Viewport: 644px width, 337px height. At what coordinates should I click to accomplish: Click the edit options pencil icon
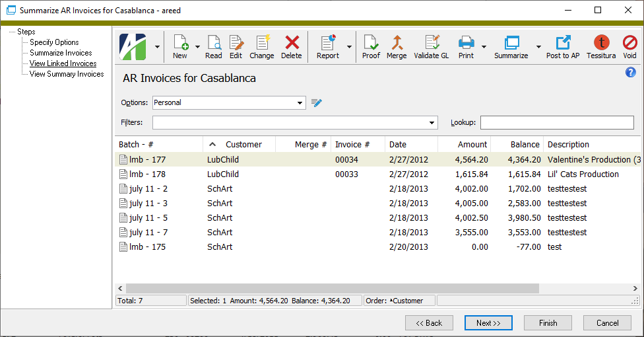tap(316, 102)
